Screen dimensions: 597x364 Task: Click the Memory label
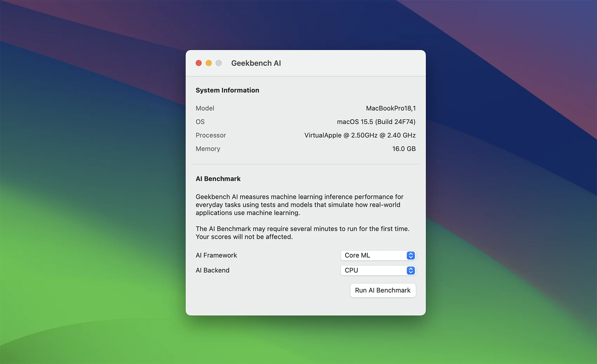pyautogui.click(x=208, y=149)
